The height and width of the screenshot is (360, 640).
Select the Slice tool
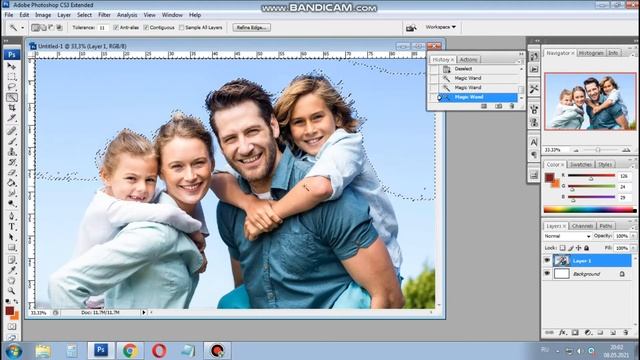(12, 118)
